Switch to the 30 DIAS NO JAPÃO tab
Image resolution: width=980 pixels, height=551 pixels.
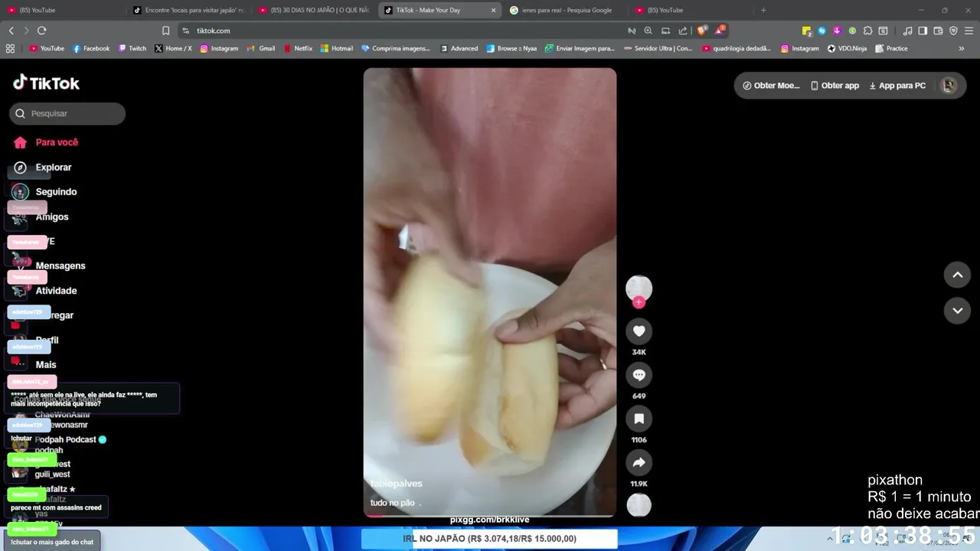point(314,10)
